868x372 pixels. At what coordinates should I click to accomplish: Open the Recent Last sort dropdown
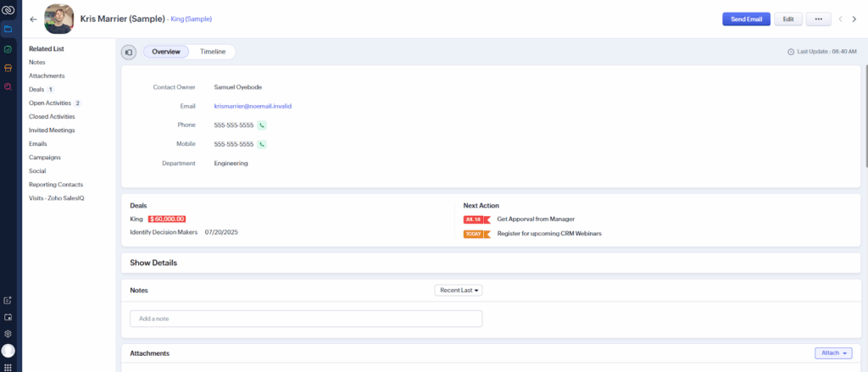(459, 290)
